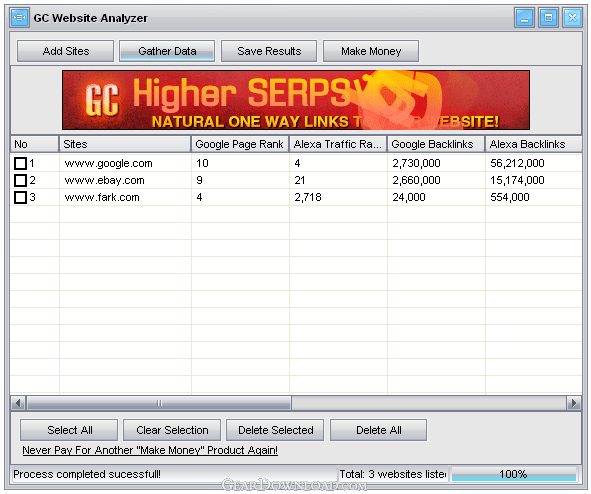The image size is (591, 494).
Task: Tick the checkbox for www.ebay.com
Action: 20,180
